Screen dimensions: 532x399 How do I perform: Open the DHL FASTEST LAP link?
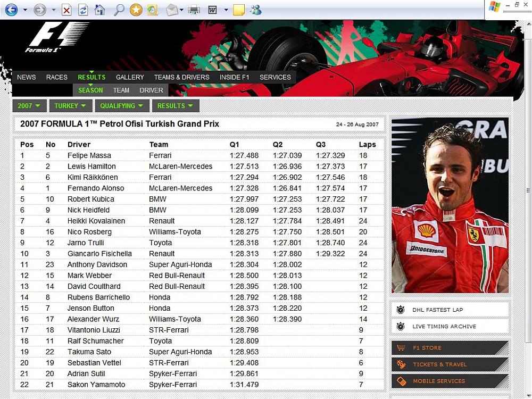tap(437, 310)
